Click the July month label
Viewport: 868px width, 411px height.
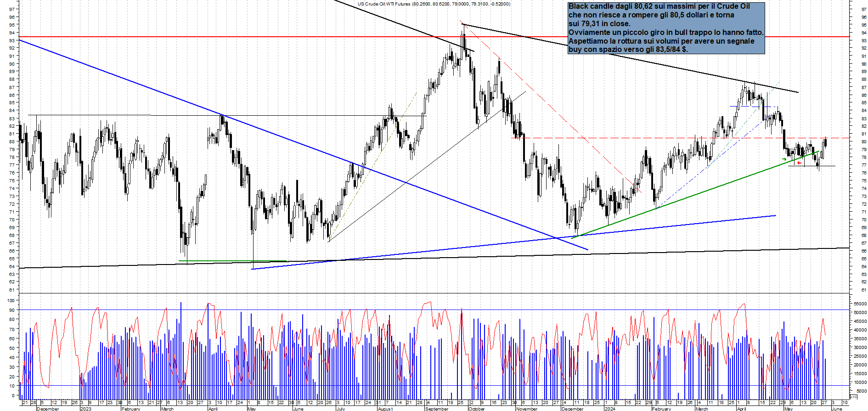340,409
